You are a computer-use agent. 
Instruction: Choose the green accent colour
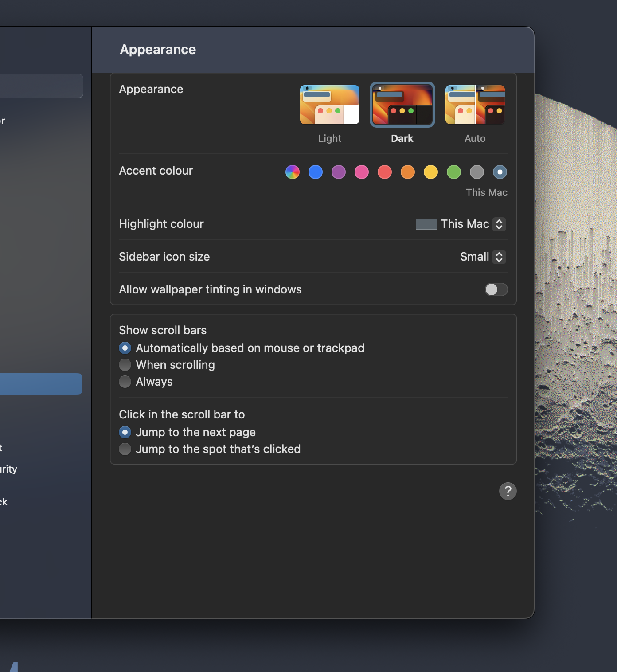click(454, 172)
